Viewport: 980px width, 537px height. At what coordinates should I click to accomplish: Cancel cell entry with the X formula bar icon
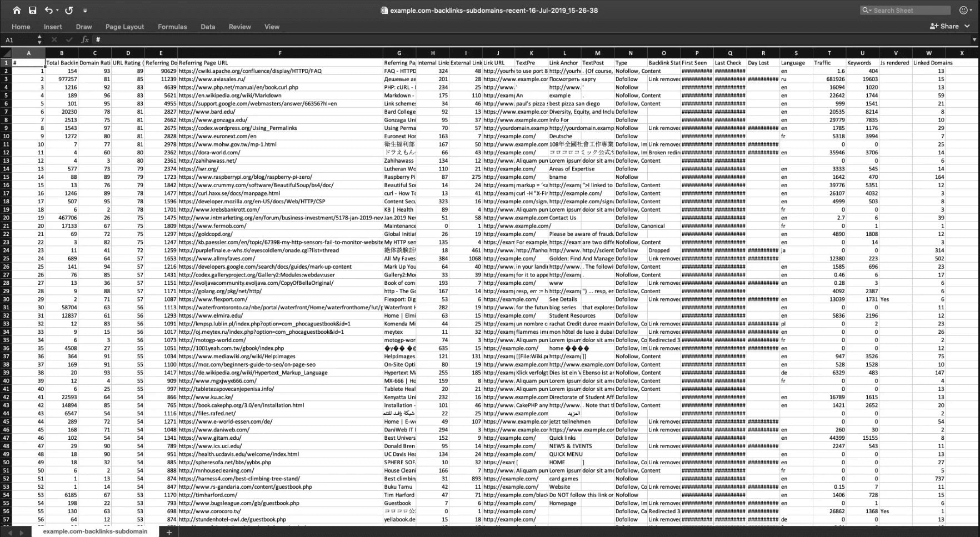point(54,39)
